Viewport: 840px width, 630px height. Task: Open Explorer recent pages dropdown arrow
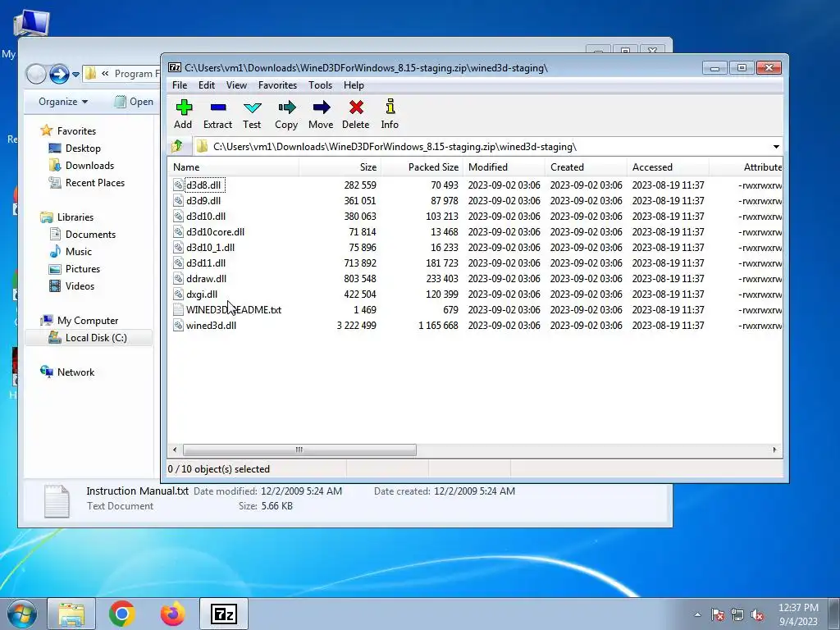coord(75,75)
